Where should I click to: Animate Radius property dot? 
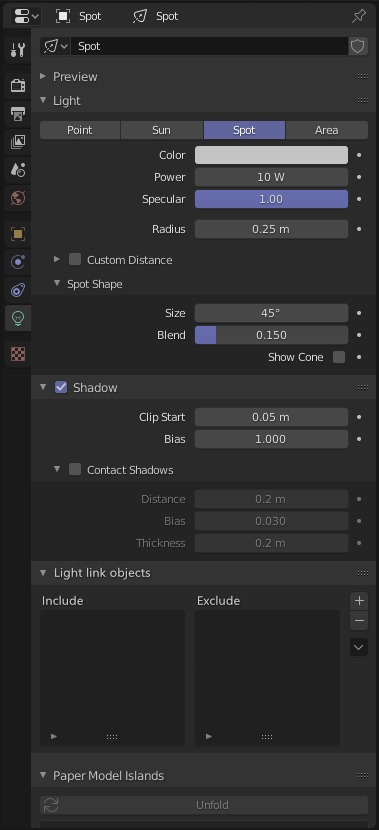pos(359,229)
